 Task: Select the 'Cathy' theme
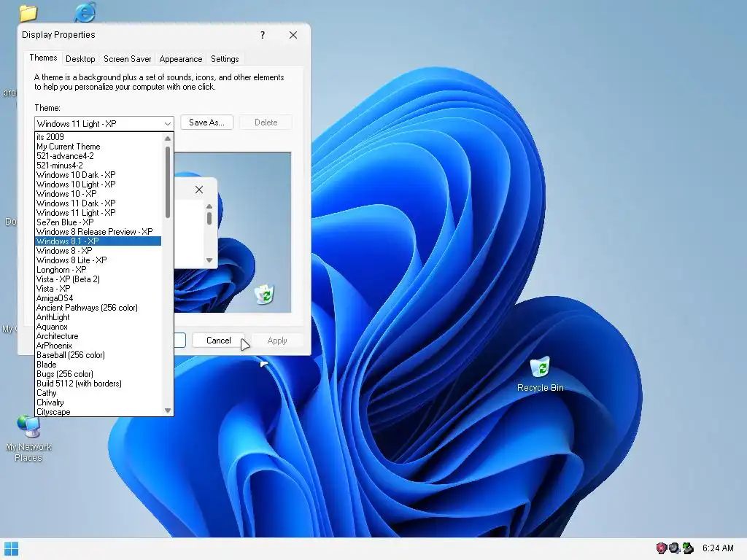pos(98,393)
